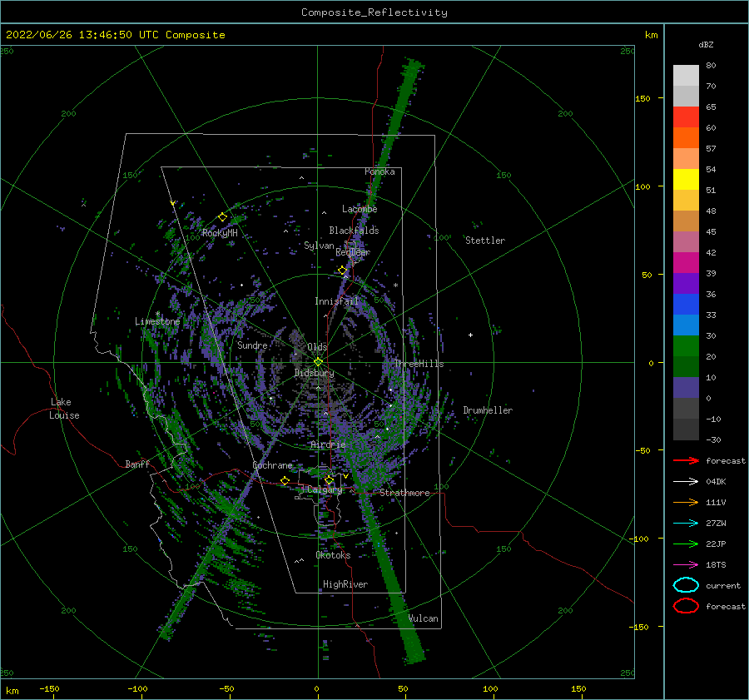Click the Drumheller label
749x700 pixels.
[x=488, y=410]
